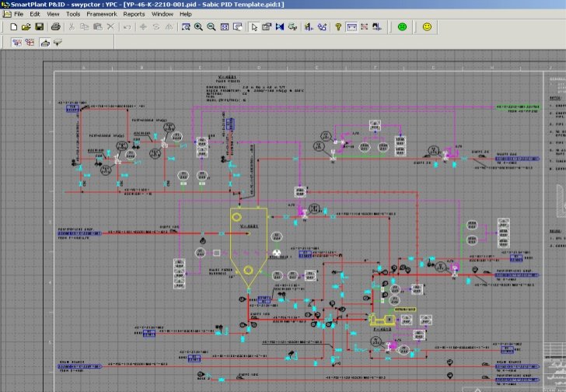Click the Replace (Chg) toolbar icon
566x392 pixels.
coord(293,26)
